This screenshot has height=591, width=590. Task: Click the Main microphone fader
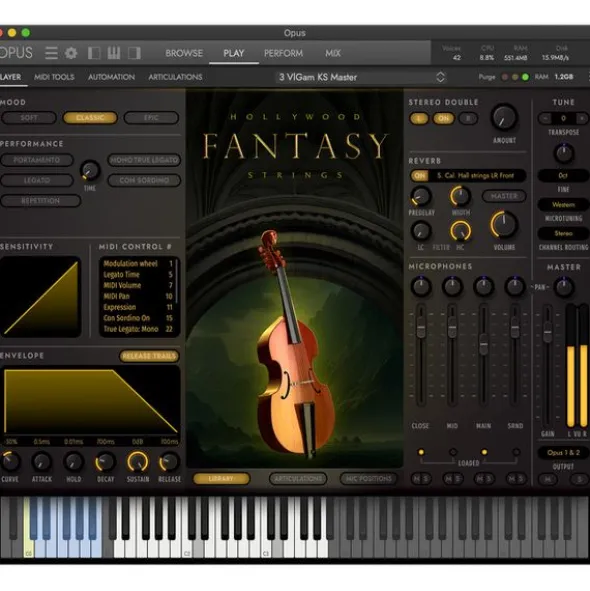(x=483, y=345)
